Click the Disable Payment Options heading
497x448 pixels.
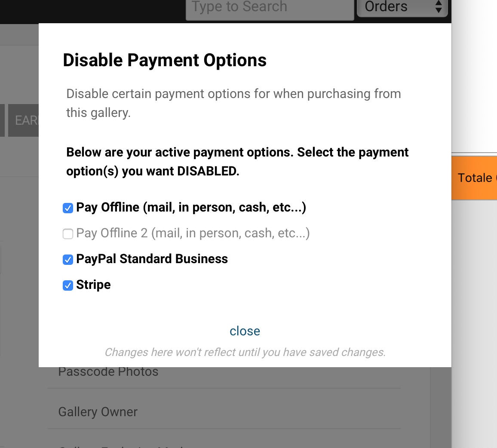165,60
